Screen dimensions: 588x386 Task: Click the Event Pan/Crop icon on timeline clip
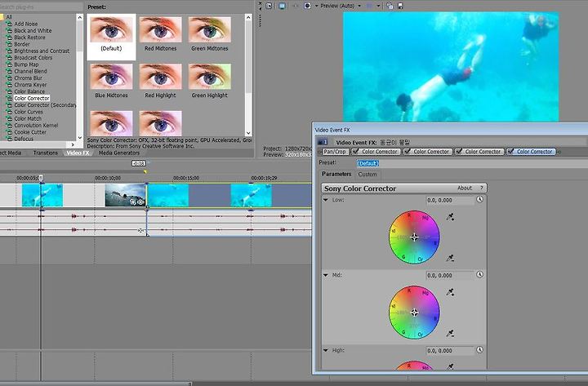(133, 202)
